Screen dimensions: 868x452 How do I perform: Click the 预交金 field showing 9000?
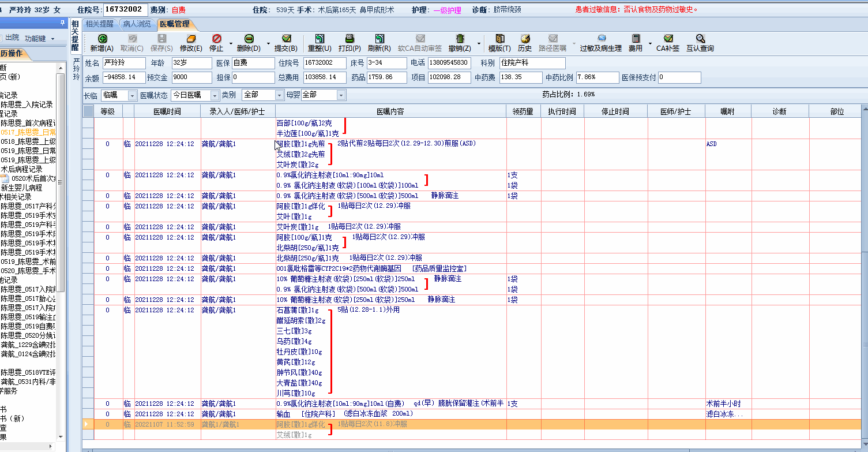(191, 77)
